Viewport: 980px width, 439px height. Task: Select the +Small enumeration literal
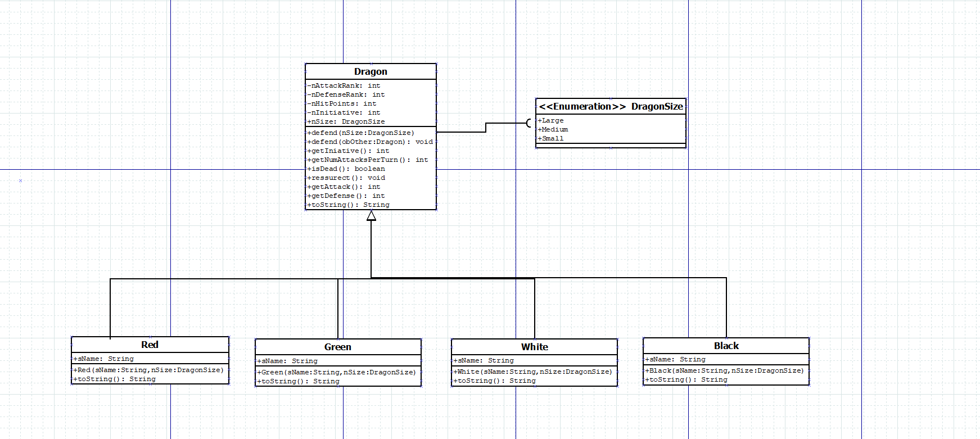coord(550,138)
